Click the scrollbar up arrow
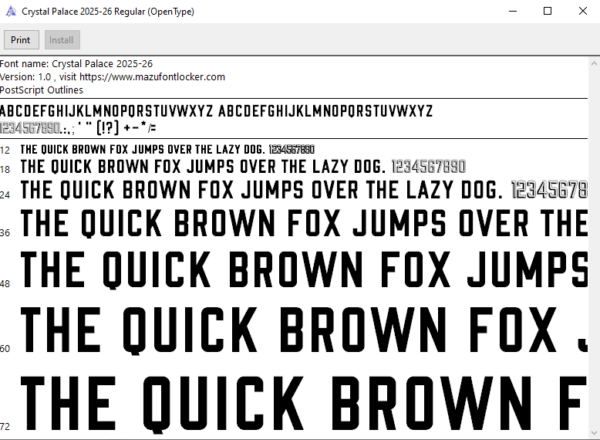The height and width of the screenshot is (440, 600). 594,63
